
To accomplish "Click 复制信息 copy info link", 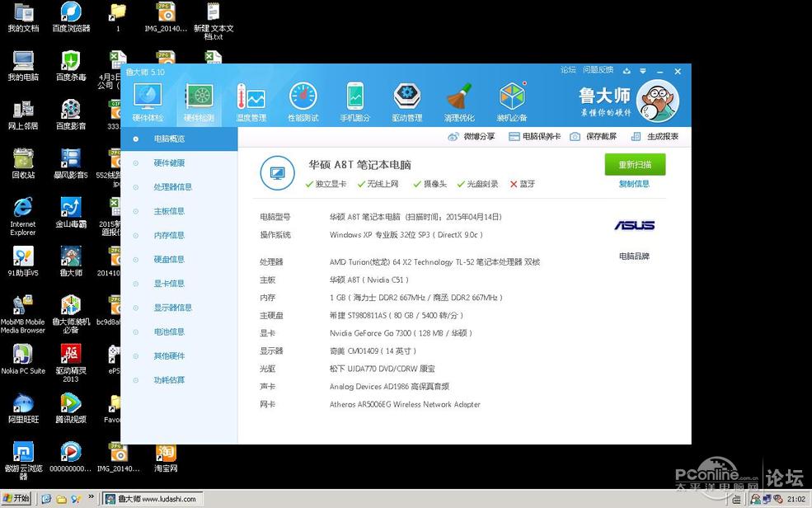I will tap(635, 184).
